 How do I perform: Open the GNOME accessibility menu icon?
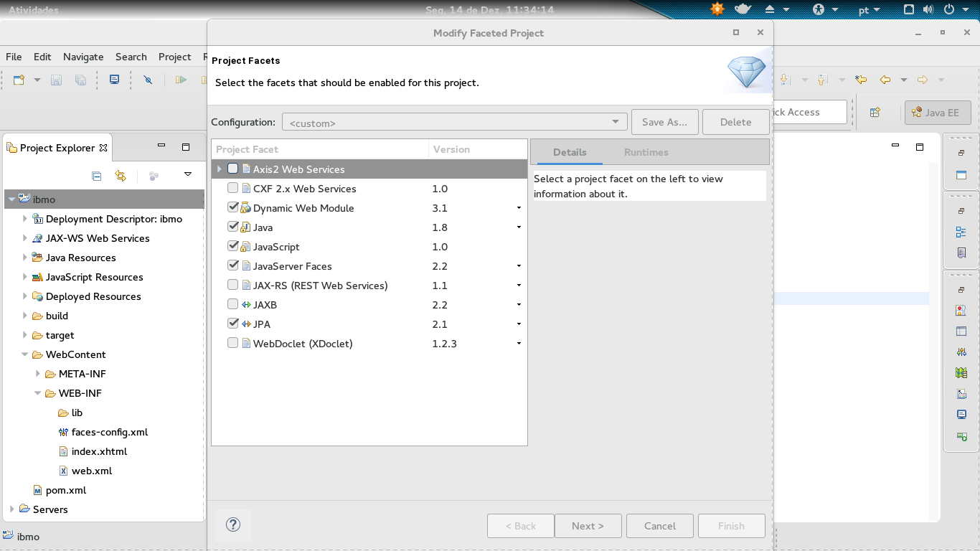tap(819, 9)
